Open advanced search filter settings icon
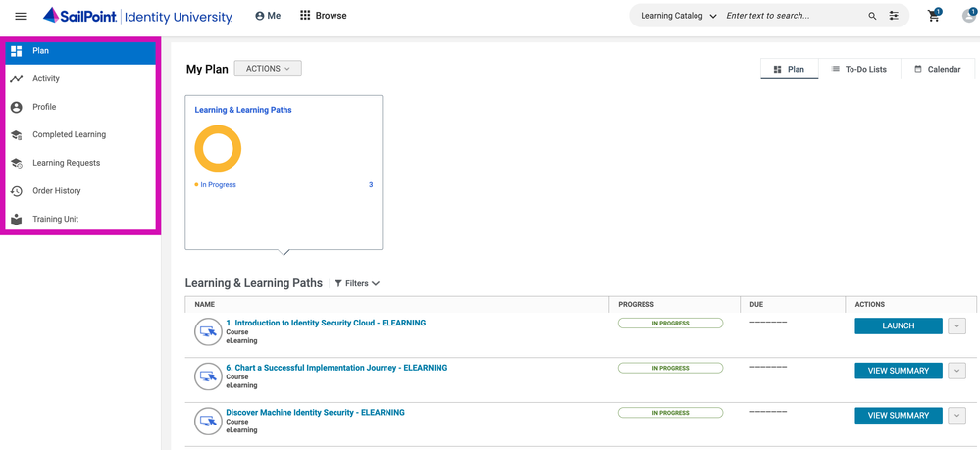This screenshot has height=450, width=980. point(894,16)
